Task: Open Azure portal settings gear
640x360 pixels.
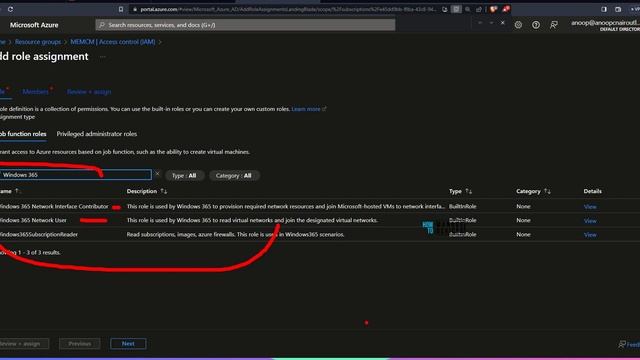Action: point(518,25)
